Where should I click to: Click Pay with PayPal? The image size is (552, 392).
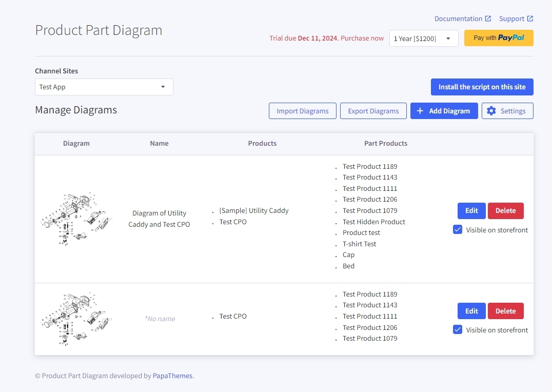(498, 38)
